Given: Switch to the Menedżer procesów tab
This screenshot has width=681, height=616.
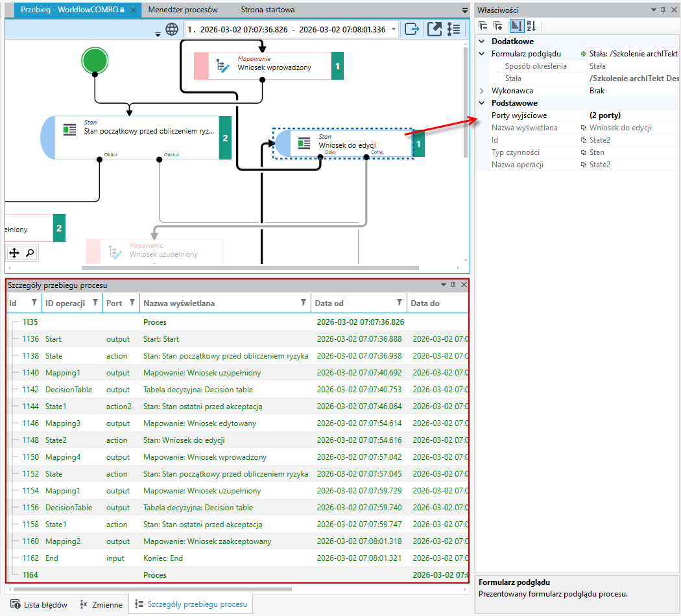Looking at the screenshot, I should [183, 10].
